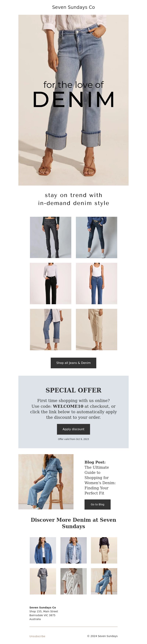Open the blue flare jeans with white tank
This screenshot has width=147, height=644.
pyautogui.click(x=96, y=283)
